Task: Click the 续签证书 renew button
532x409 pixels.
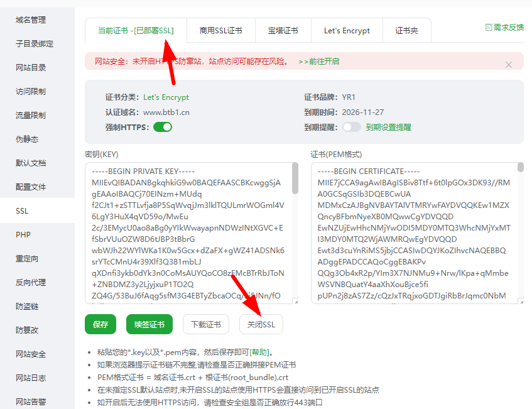Action: (149, 324)
